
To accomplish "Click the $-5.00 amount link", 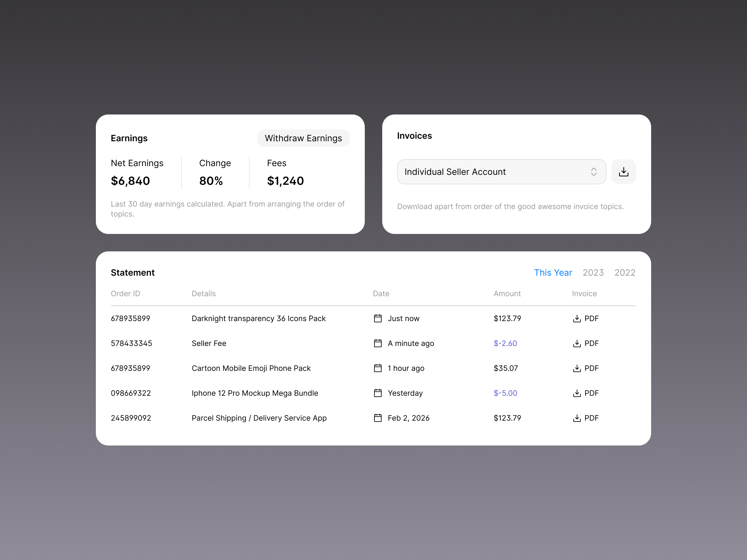I will coord(505,393).
